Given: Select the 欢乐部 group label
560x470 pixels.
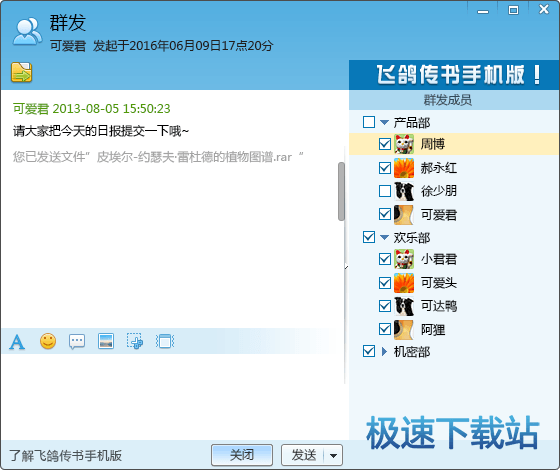Looking at the screenshot, I should [x=412, y=238].
